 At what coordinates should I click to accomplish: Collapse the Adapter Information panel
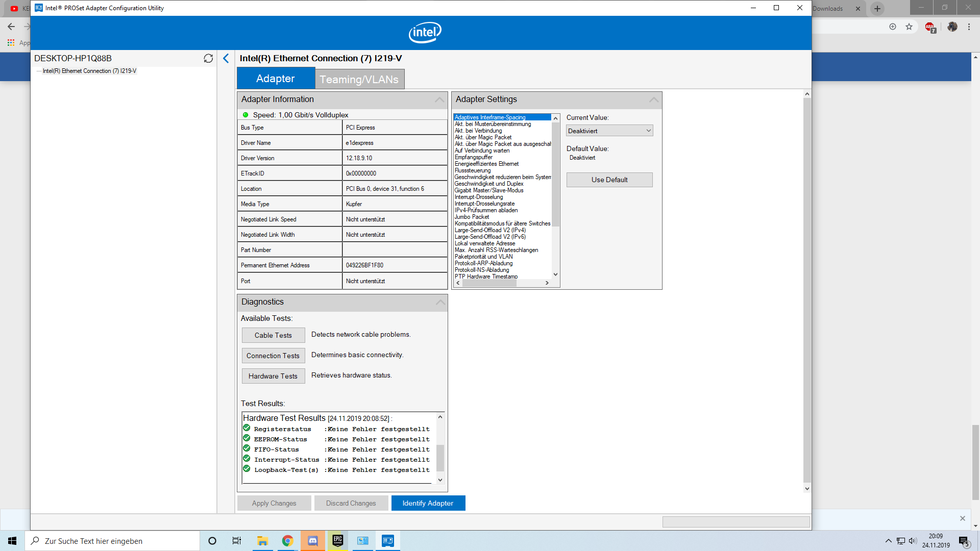(x=439, y=99)
